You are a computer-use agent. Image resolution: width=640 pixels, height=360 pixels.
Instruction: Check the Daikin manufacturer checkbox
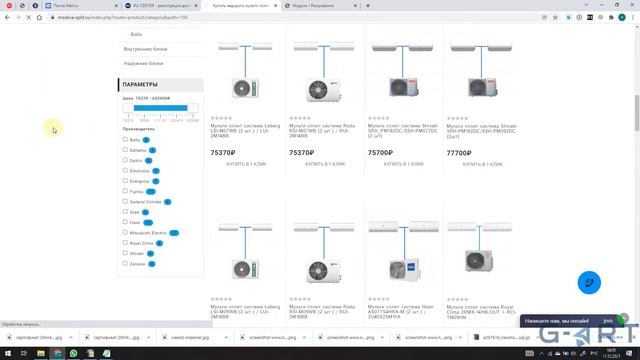tap(125, 160)
